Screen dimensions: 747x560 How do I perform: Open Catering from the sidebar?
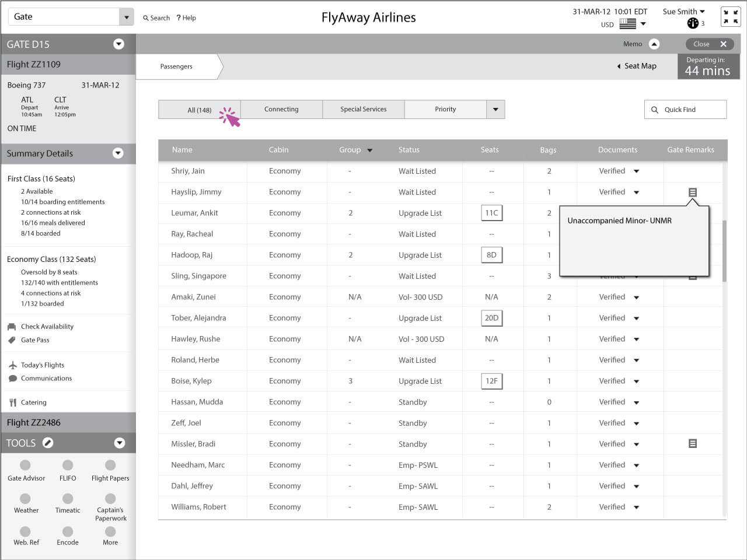tap(33, 402)
